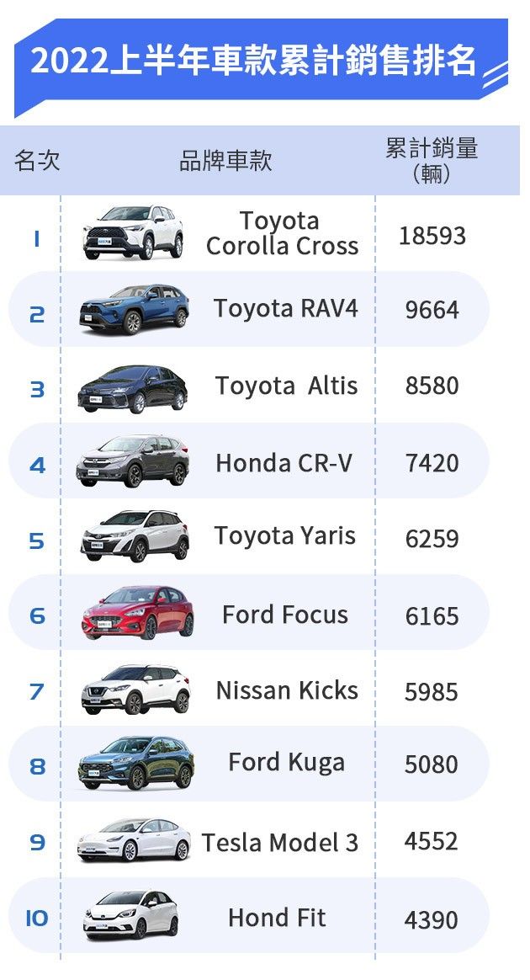Click the dark Toyota Altis sedan image

click(133, 388)
